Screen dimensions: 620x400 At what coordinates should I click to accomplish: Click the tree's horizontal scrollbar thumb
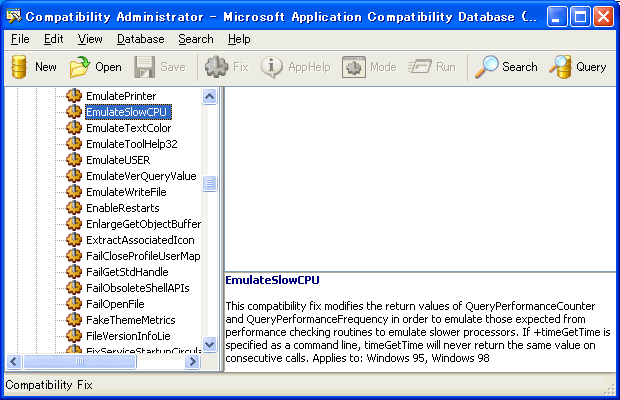tap(80, 361)
